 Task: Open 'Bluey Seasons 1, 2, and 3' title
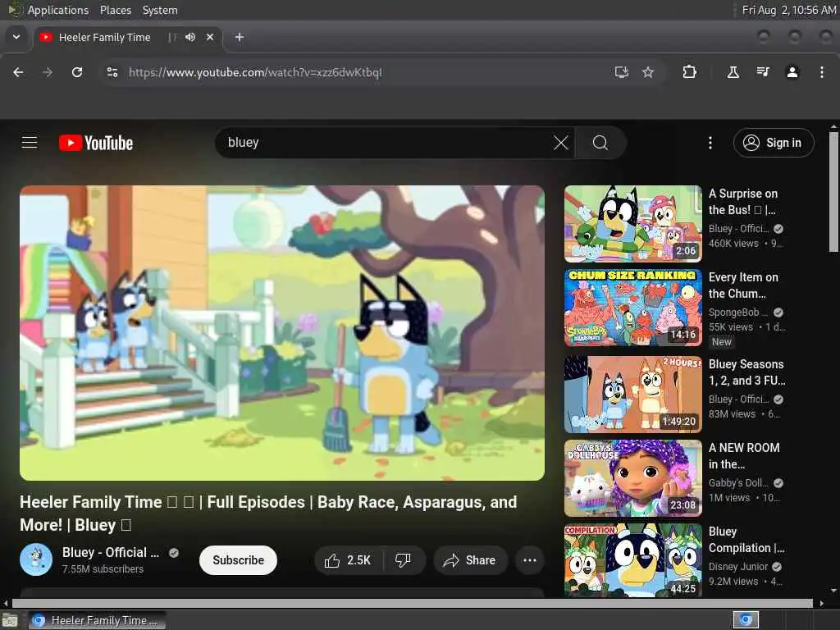point(746,372)
